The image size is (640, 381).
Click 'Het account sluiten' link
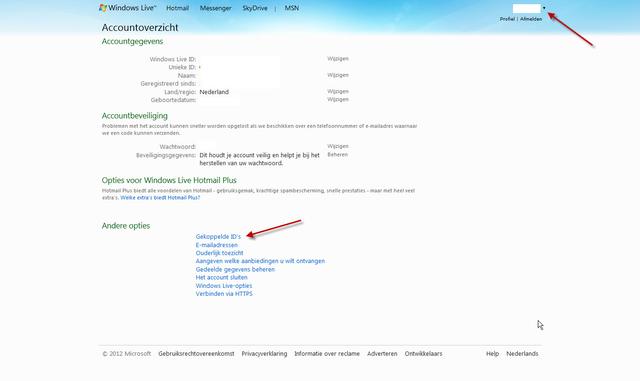[222, 277]
